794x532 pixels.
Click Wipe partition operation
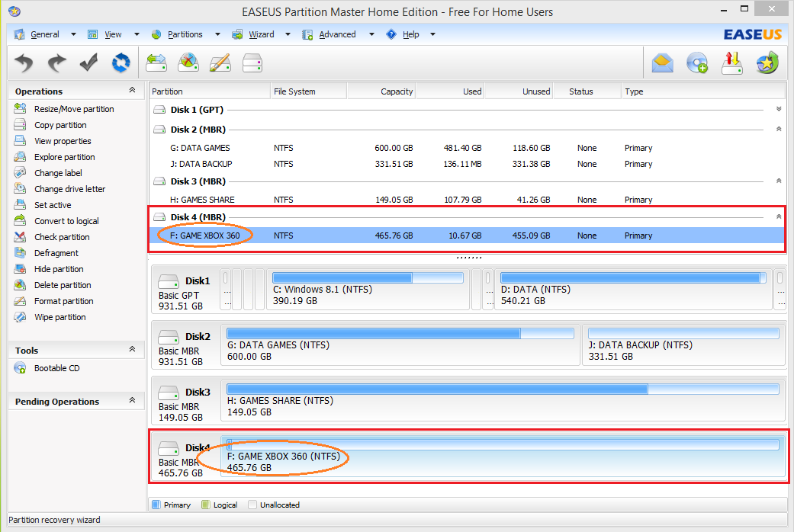click(59, 317)
